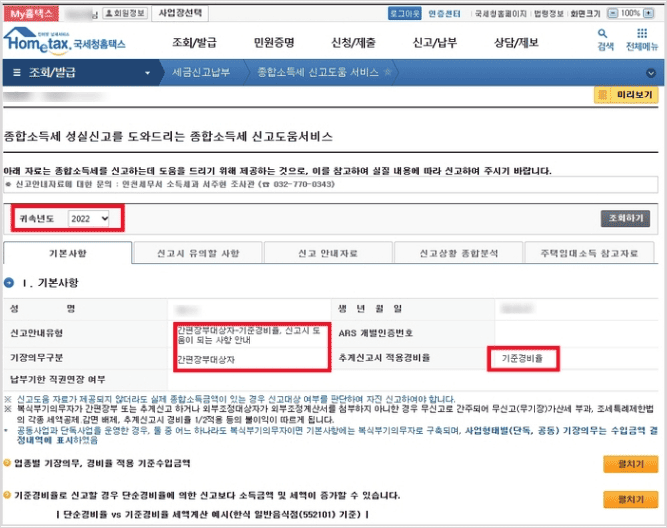Expand 기준경비율로 신고할 경우 section with 펼치기
Viewport: 667px width, 528px height.
tap(630, 499)
